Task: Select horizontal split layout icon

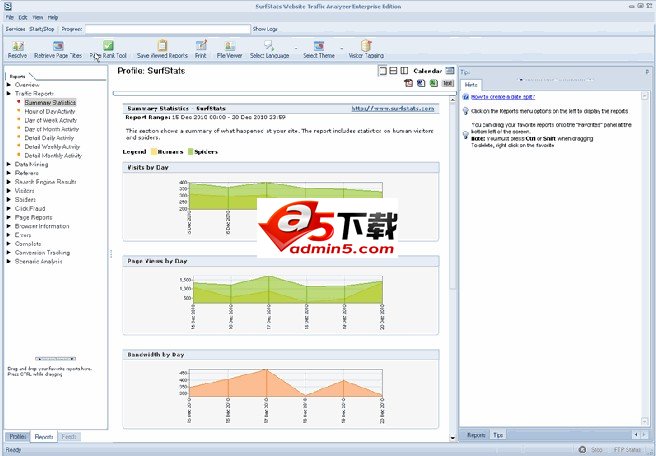Action: 393,71
